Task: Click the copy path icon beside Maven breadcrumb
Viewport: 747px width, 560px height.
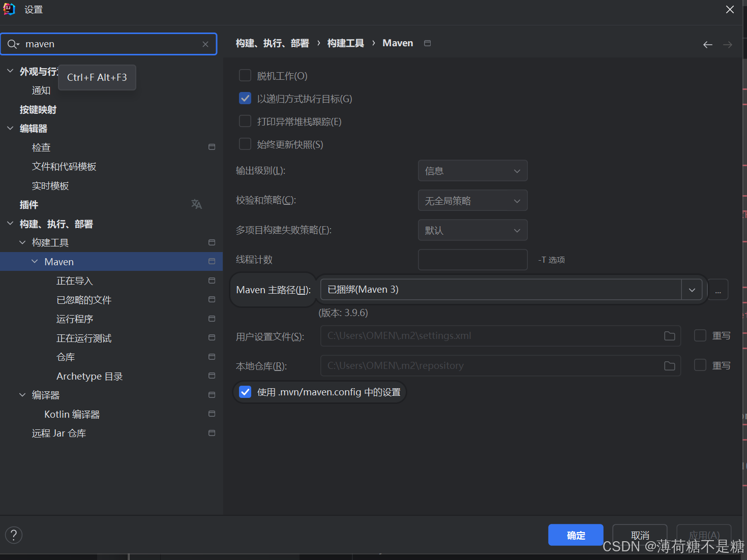Action: coord(427,43)
